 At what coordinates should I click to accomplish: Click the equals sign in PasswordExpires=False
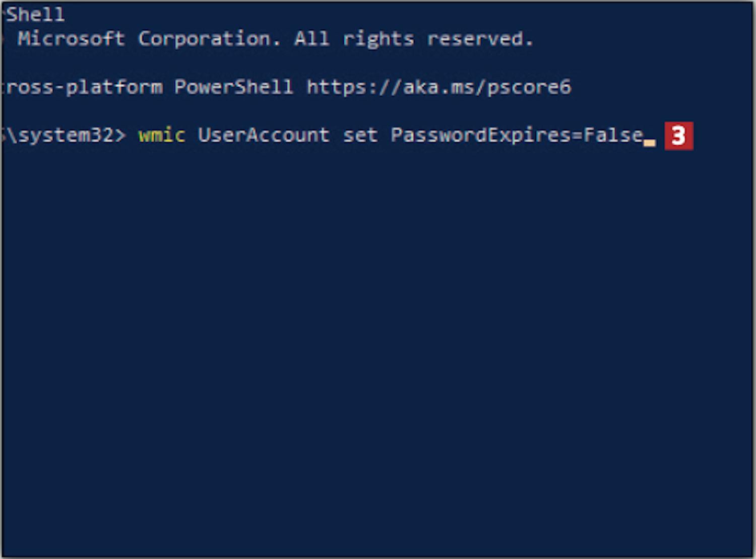[578, 135]
